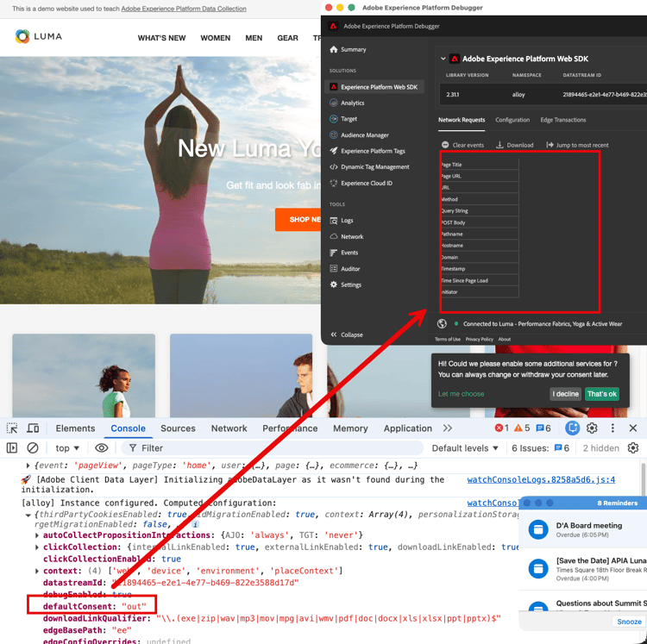647x644 pixels.
Task: Select Experience Platform Web SDK solution
Action: click(x=374, y=87)
